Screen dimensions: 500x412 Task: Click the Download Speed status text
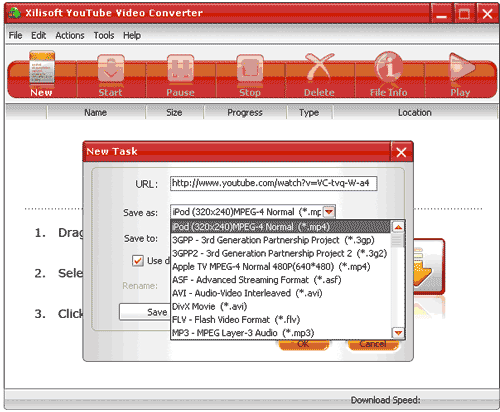[x=385, y=400]
